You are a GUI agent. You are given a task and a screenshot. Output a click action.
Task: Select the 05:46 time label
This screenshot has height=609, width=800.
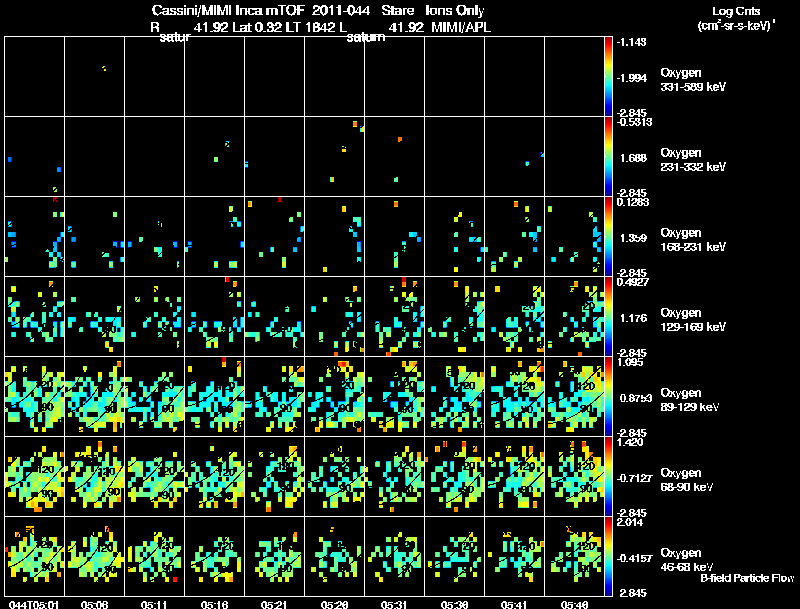point(574,604)
